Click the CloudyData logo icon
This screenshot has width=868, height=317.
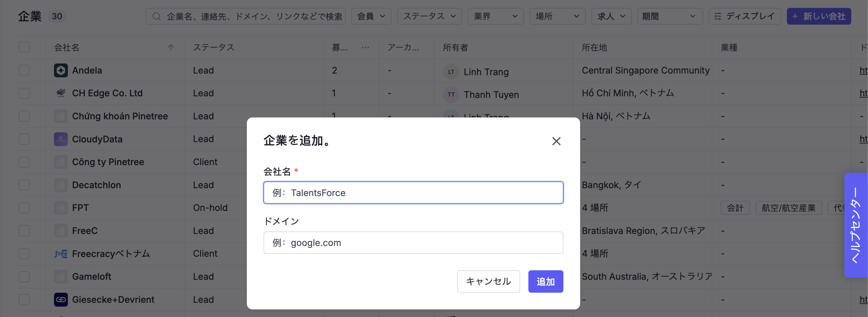tap(61, 139)
